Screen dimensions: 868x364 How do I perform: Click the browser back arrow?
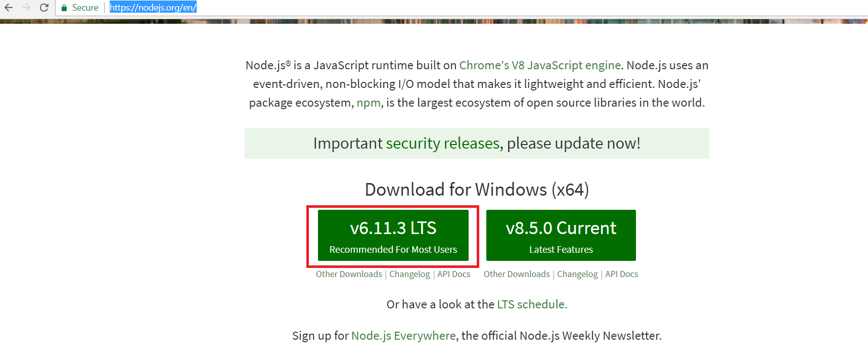(9, 8)
